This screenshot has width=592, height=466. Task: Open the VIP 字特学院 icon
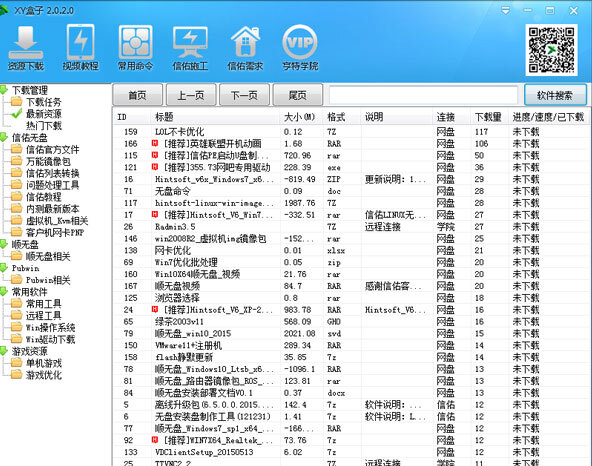[300, 48]
